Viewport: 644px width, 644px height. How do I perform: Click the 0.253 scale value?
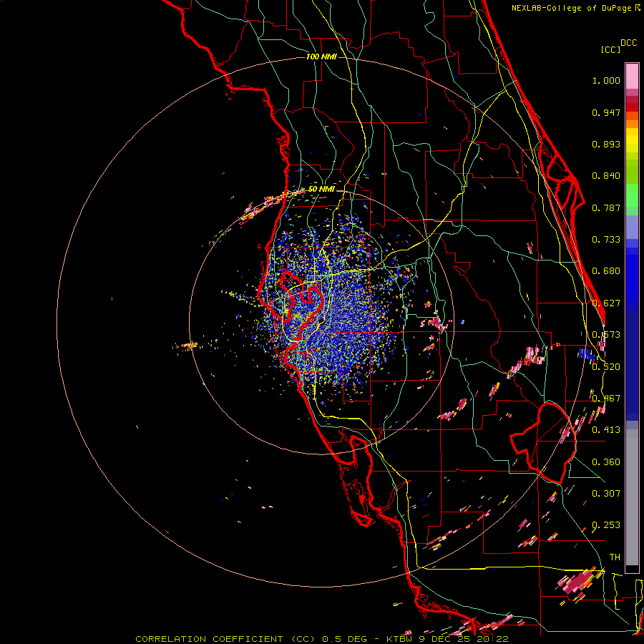606,525
